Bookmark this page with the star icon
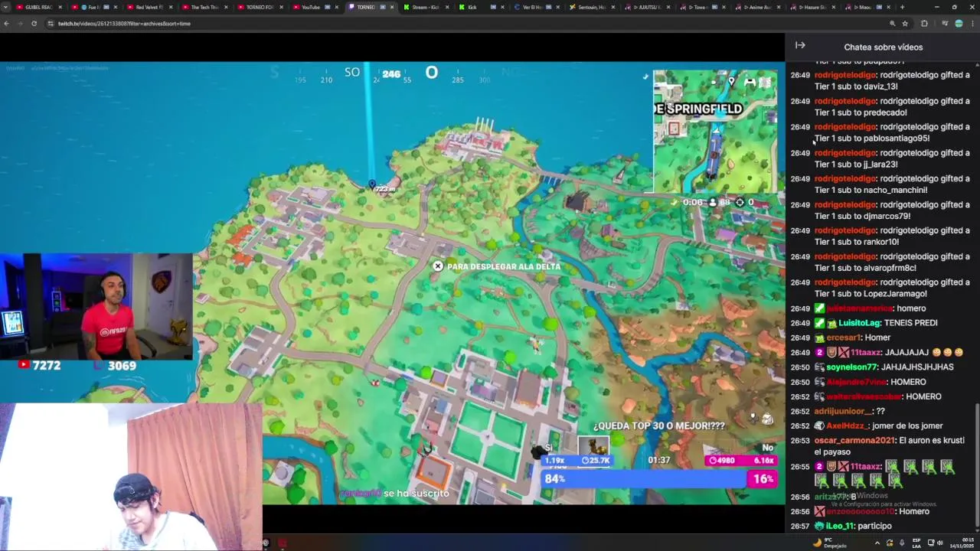The image size is (980, 551). click(905, 24)
